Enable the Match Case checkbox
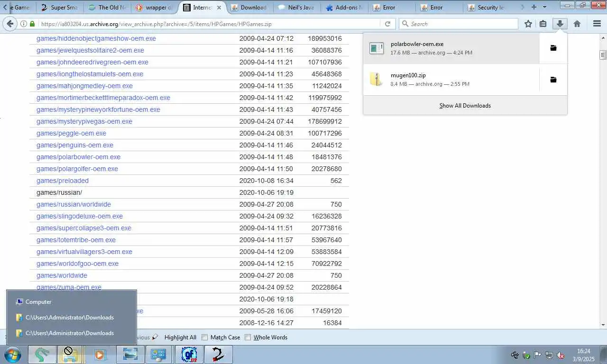This screenshot has height=364, width=607. pyautogui.click(x=205, y=337)
